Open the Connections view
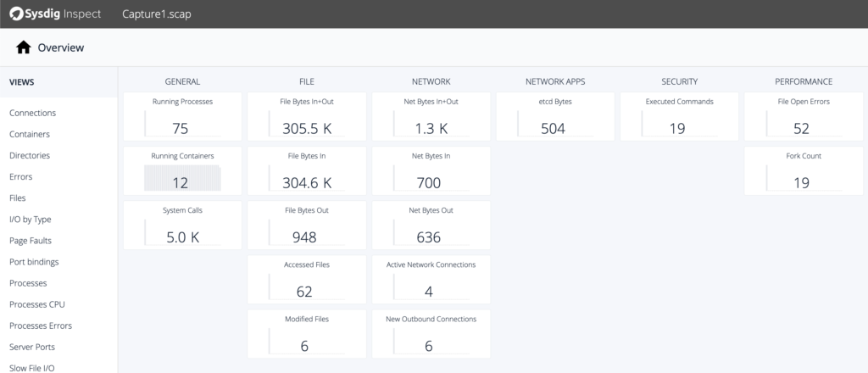This screenshot has width=868, height=373. pos(32,113)
